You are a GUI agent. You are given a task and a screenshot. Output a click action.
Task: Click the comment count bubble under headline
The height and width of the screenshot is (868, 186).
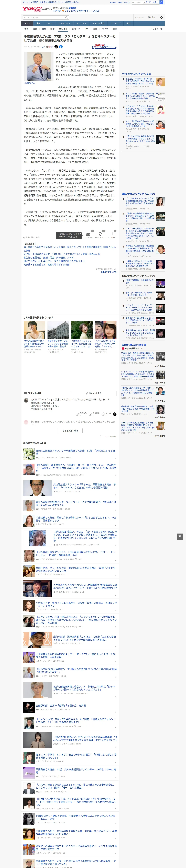[x=44, y=47]
